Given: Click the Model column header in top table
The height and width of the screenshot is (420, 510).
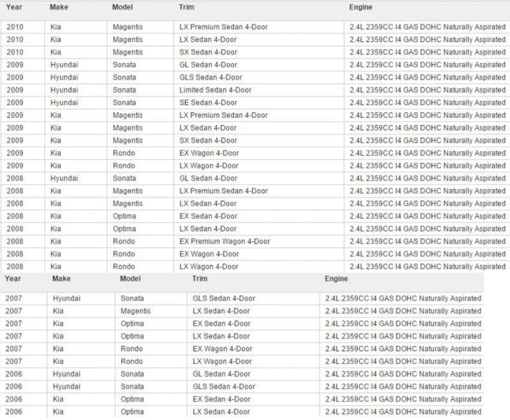Looking at the screenshot, I should pyautogui.click(x=122, y=7).
